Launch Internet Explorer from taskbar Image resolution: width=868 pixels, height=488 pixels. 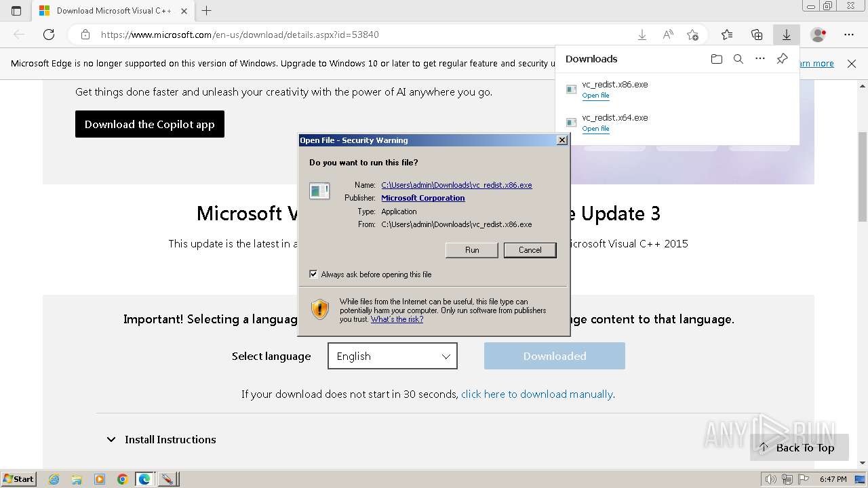(x=54, y=479)
